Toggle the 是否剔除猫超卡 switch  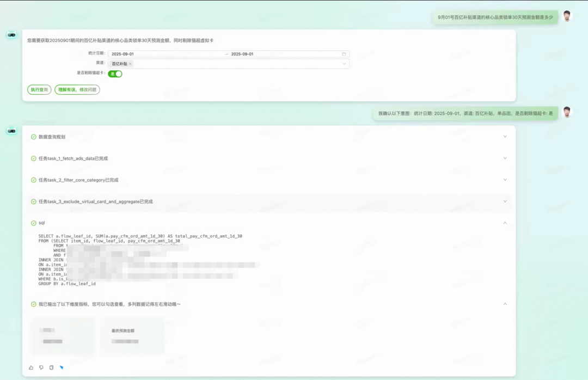click(x=115, y=74)
